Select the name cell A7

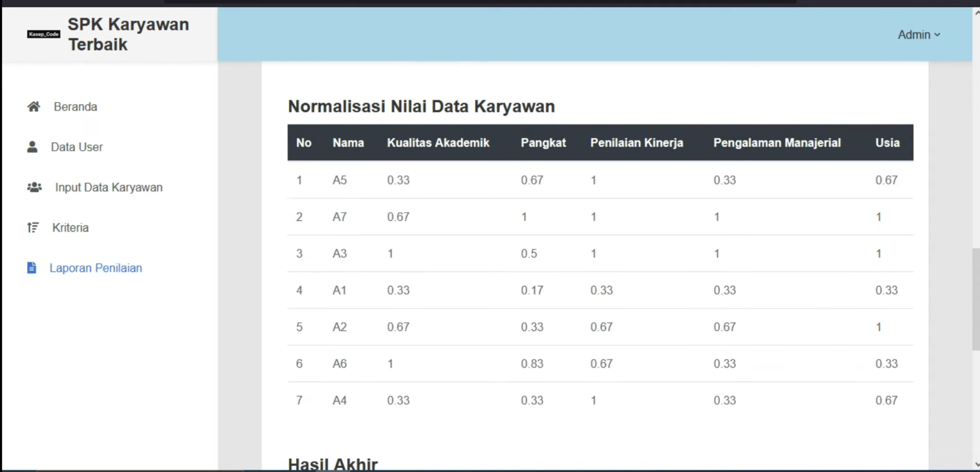pos(340,217)
